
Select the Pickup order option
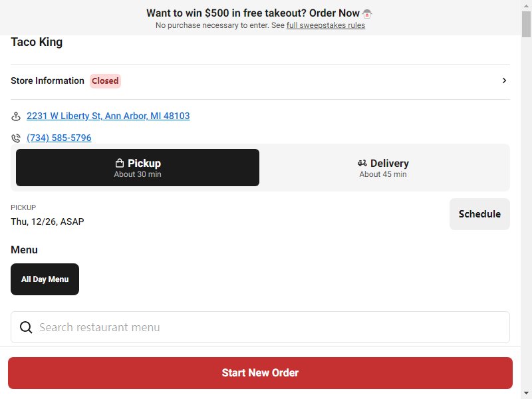tap(138, 168)
